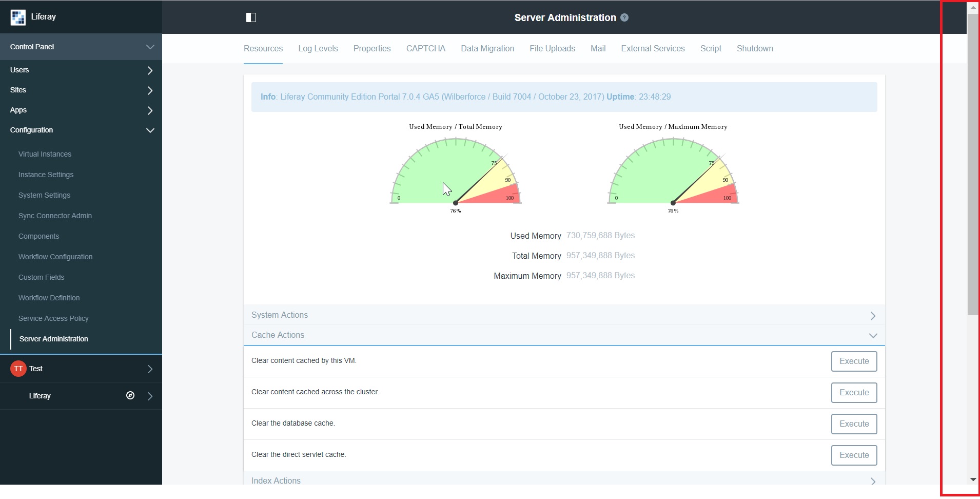Click the compass icon beside Liferay site
Screen dimensions: 980x499
130,395
